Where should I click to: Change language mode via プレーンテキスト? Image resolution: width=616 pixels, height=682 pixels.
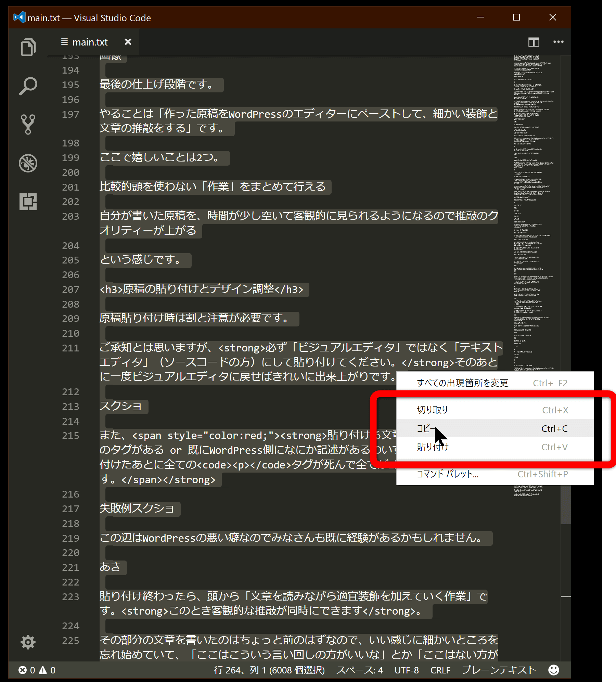point(499,670)
